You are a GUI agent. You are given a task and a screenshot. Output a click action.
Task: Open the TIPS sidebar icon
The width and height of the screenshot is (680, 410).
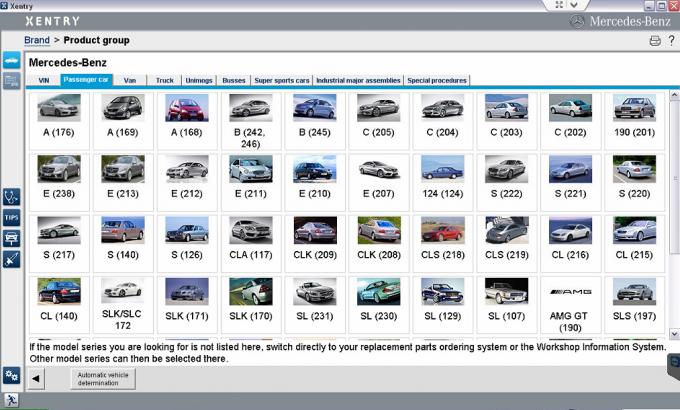(x=12, y=218)
